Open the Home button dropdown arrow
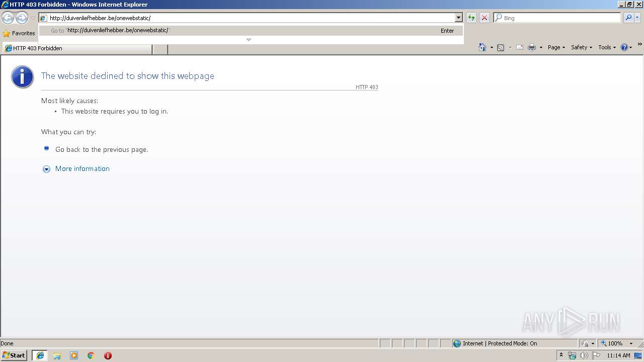The width and height of the screenshot is (644, 362). (x=492, y=47)
